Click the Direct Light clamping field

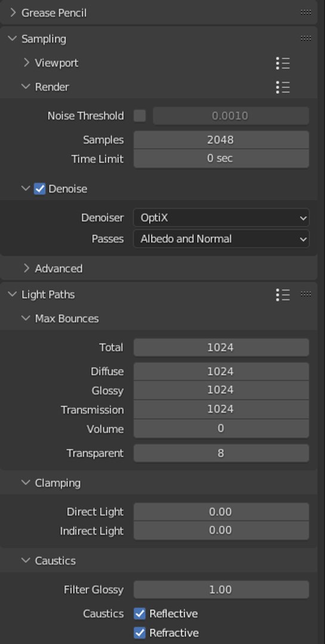(221, 512)
